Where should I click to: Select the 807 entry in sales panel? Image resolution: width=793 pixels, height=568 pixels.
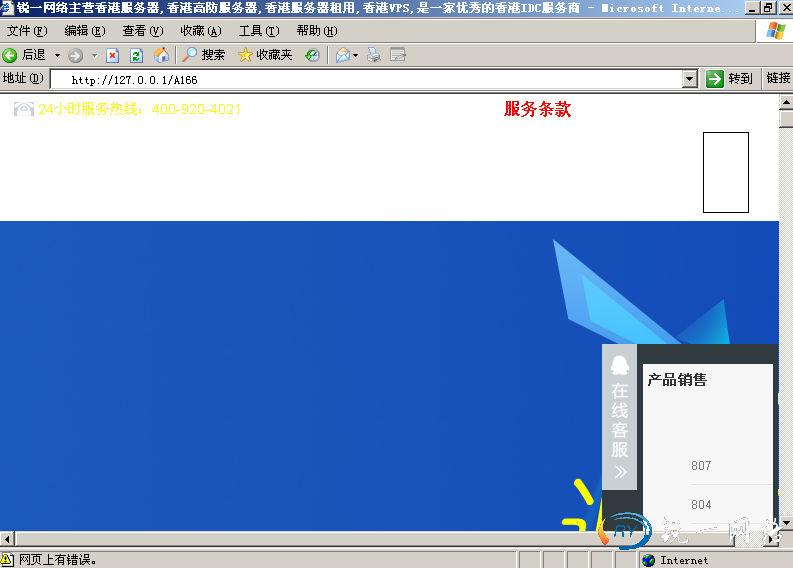coord(701,465)
